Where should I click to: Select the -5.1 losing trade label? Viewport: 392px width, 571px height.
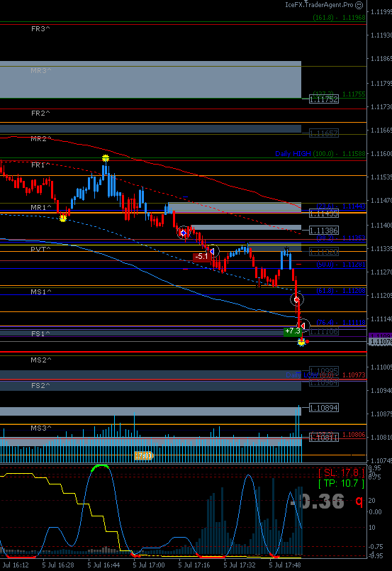[201, 257]
